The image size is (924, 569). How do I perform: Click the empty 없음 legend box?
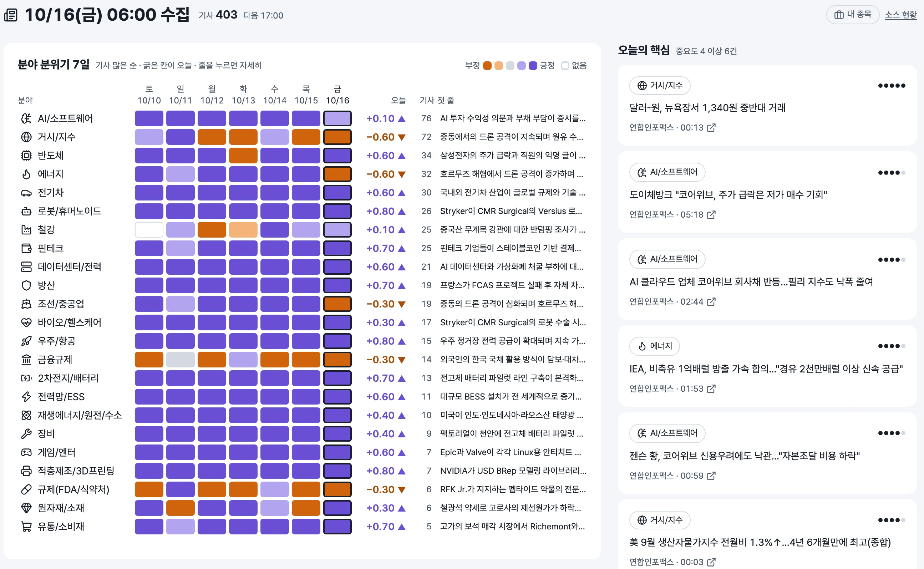pos(565,66)
